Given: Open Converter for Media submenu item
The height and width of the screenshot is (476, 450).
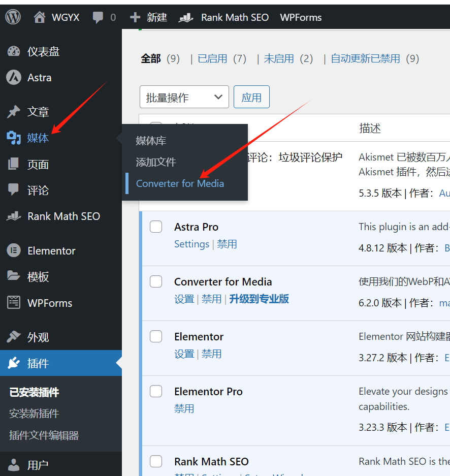Looking at the screenshot, I should 180,183.
